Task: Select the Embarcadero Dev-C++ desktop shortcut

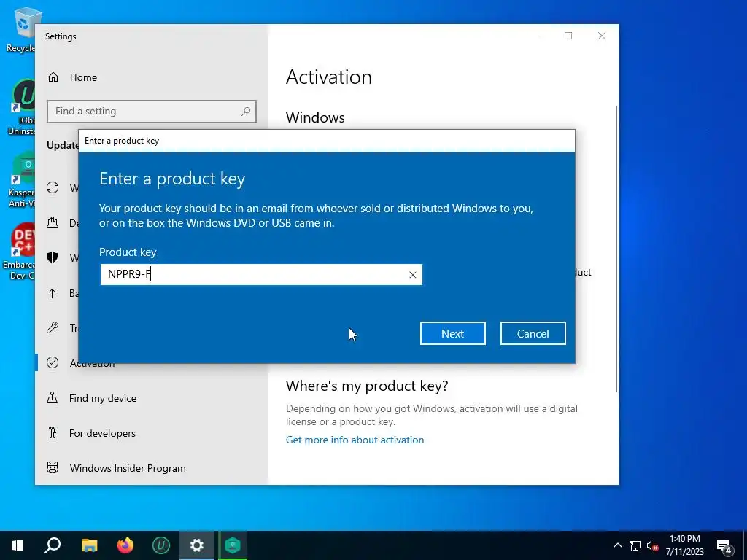Action: pos(19,252)
